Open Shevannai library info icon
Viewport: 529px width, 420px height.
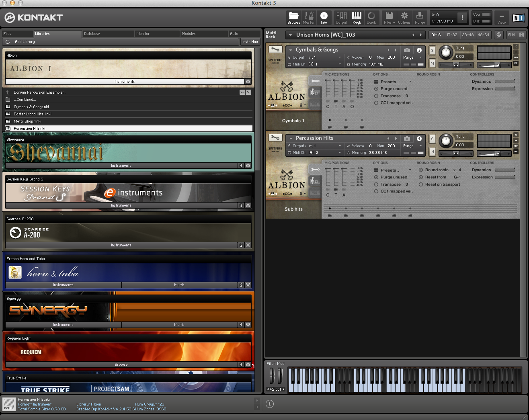(x=241, y=166)
